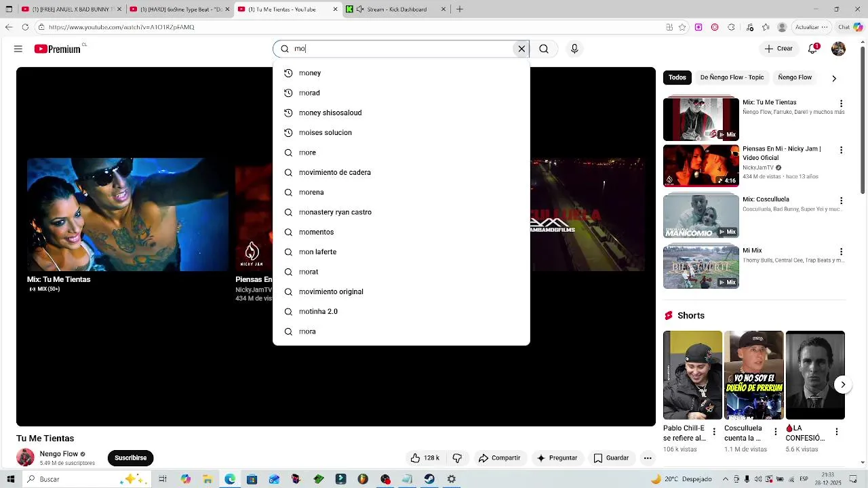Pick the "morat" search suggestion

(401, 272)
